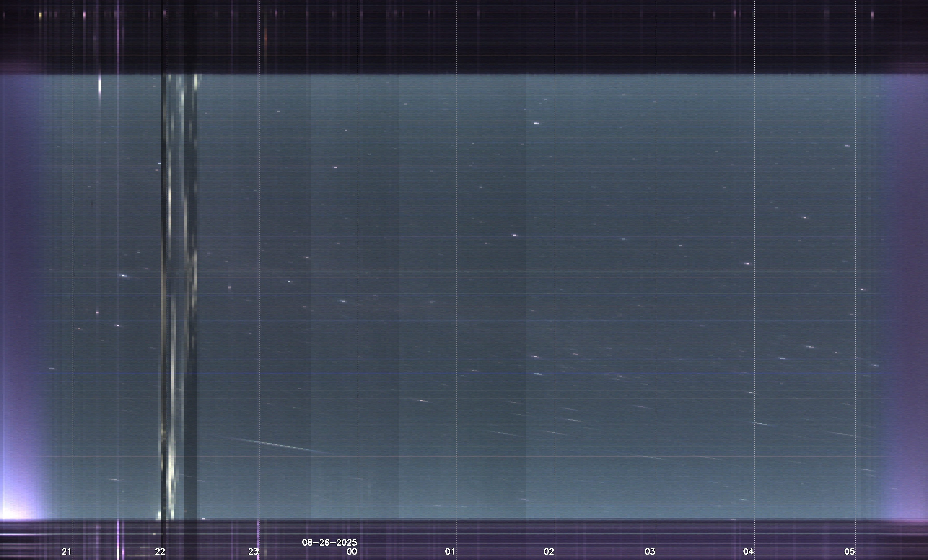
Task: Select the 01 hour label
Action: coord(450,552)
